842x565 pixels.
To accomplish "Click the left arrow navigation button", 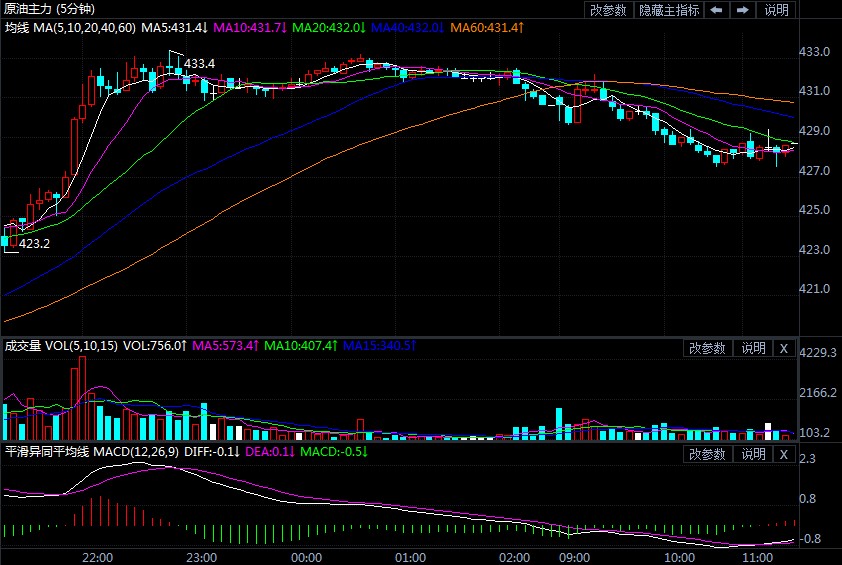I will (716, 10).
